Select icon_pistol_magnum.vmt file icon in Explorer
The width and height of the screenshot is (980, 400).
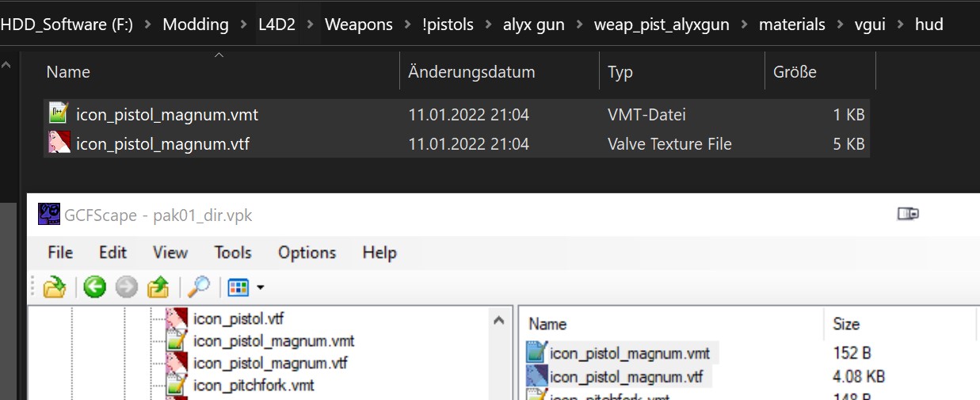[x=59, y=114]
